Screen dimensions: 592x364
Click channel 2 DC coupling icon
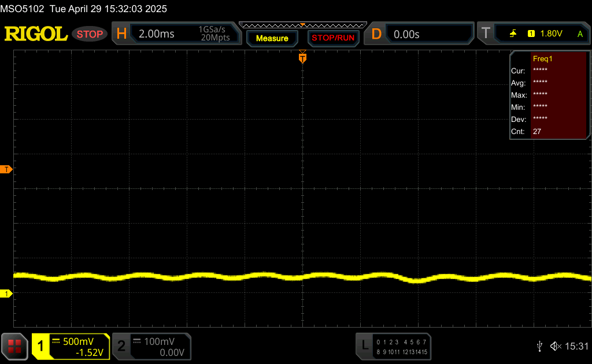coord(136,341)
